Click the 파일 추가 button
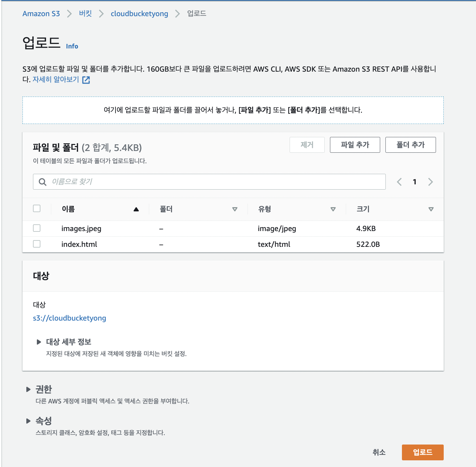This screenshot has height=467, width=476. [x=355, y=145]
